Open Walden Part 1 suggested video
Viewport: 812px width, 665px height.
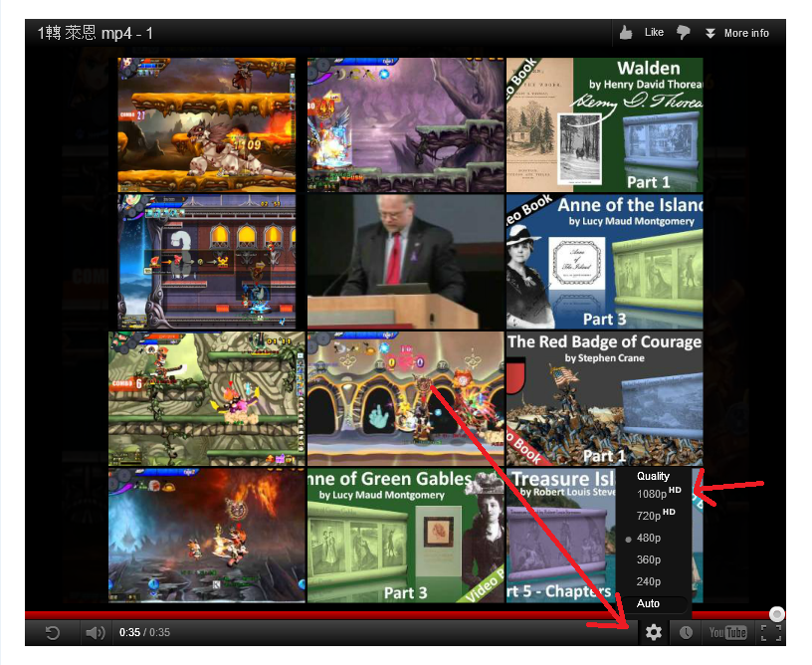click(x=604, y=124)
